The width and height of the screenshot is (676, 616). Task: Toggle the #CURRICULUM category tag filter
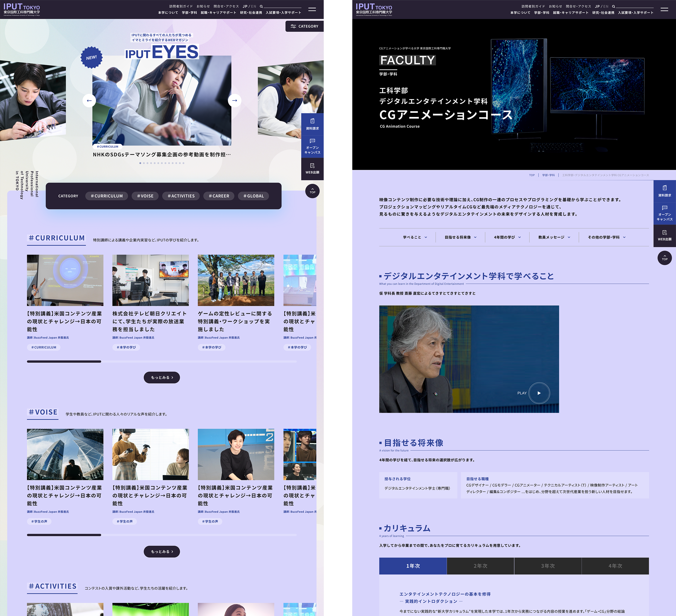[x=106, y=196]
